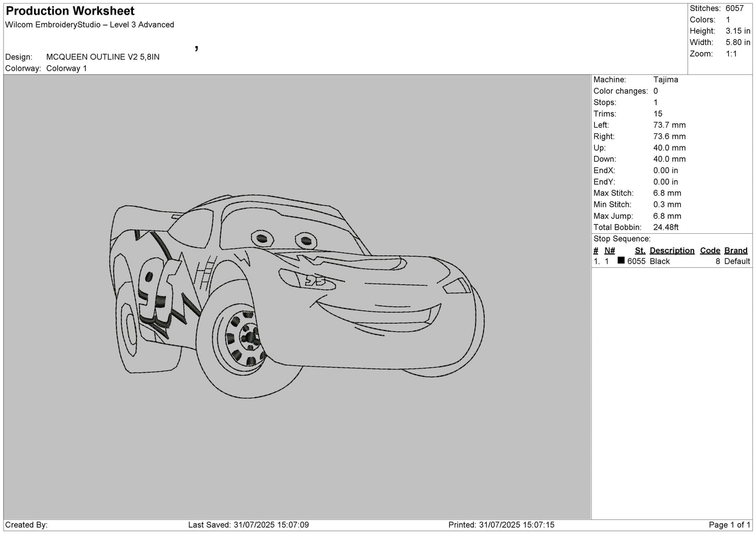Click the Trims value 15
The image size is (756, 534).
pos(658,114)
